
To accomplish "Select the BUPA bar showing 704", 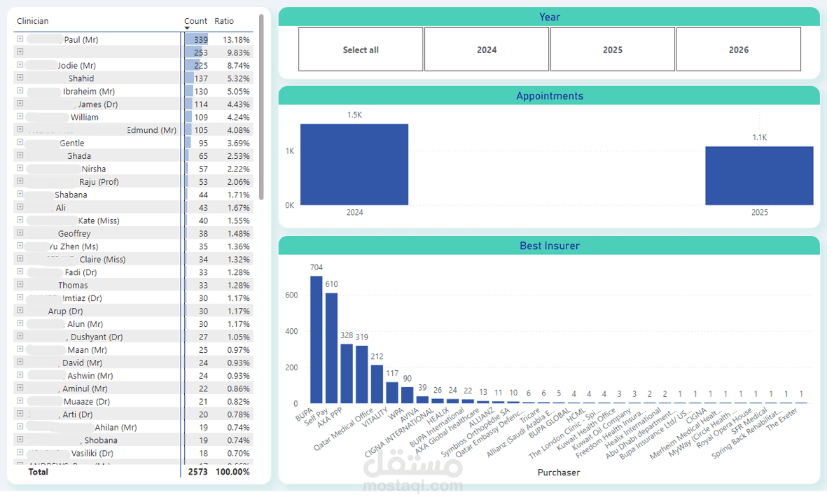I will (x=316, y=339).
